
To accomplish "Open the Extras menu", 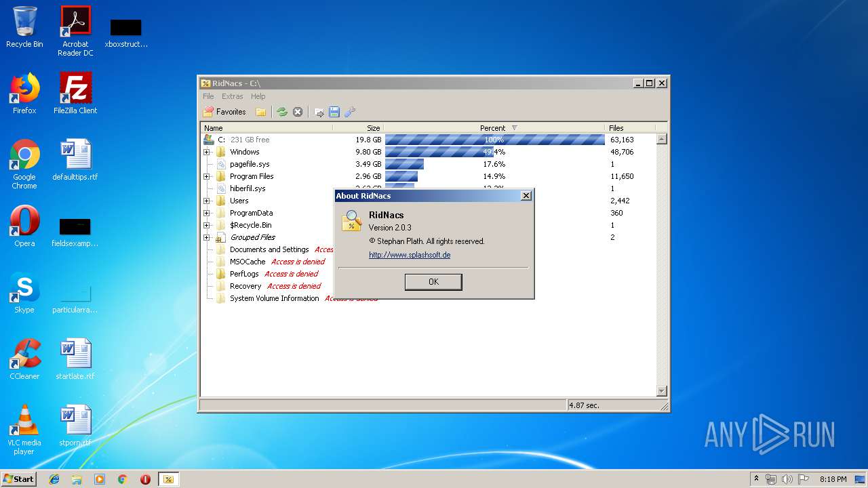I will [233, 96].
